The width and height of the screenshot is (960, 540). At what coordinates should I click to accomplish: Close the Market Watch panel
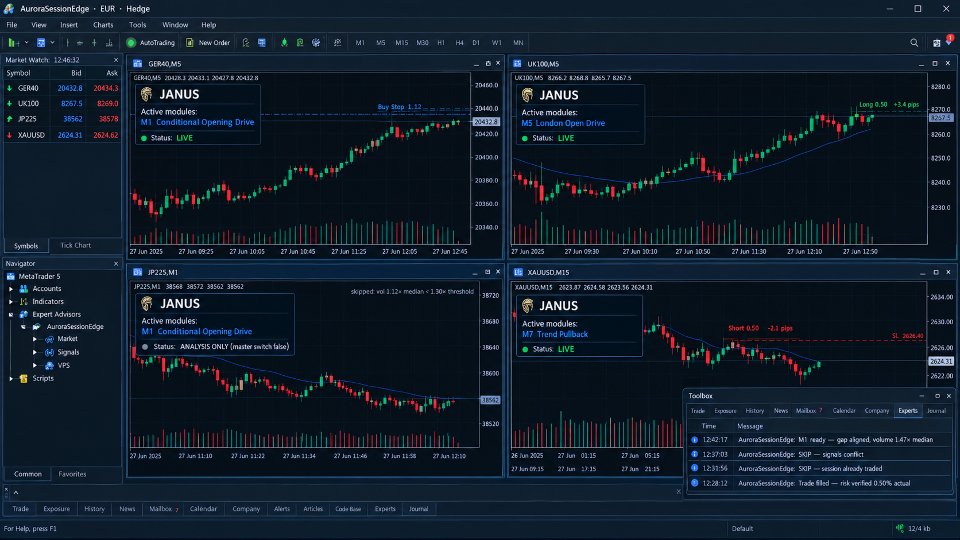click(116, 60)
